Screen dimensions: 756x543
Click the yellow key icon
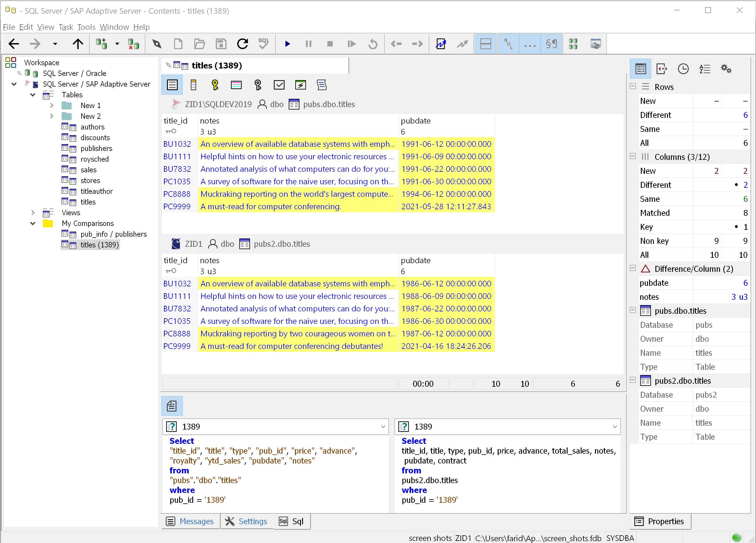pyautogui.click(x=215, y=85)
